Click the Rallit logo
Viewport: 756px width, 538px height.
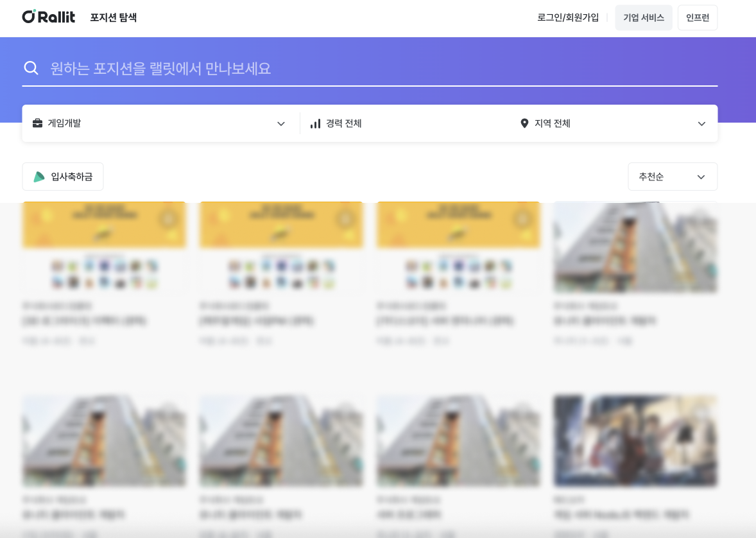(48, 17)
